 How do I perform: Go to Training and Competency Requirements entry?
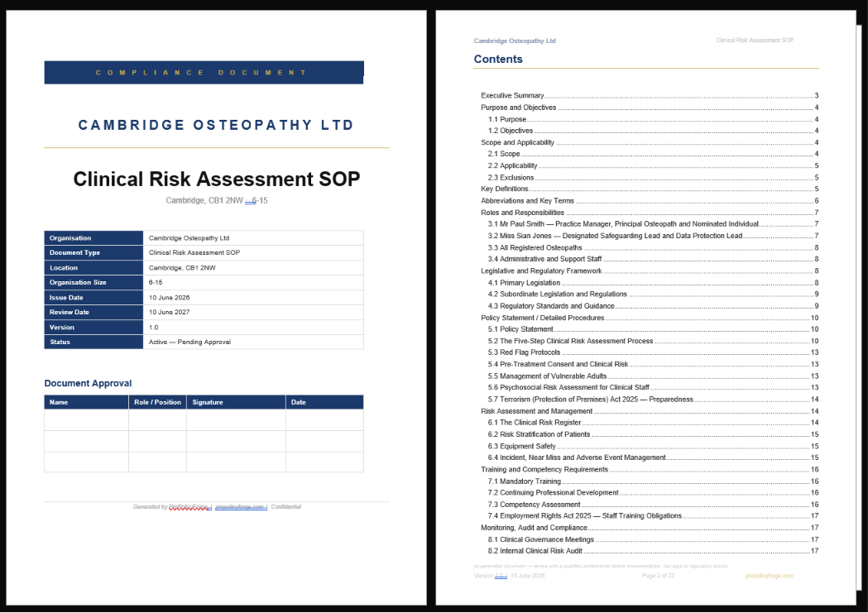(x=650, y=469)
